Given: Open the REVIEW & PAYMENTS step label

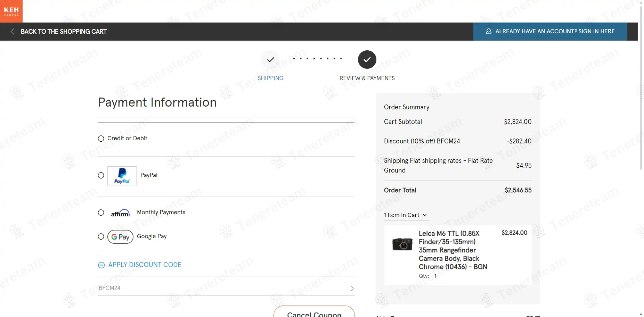Looking at the screenshot, I should [x=367, y=78].
